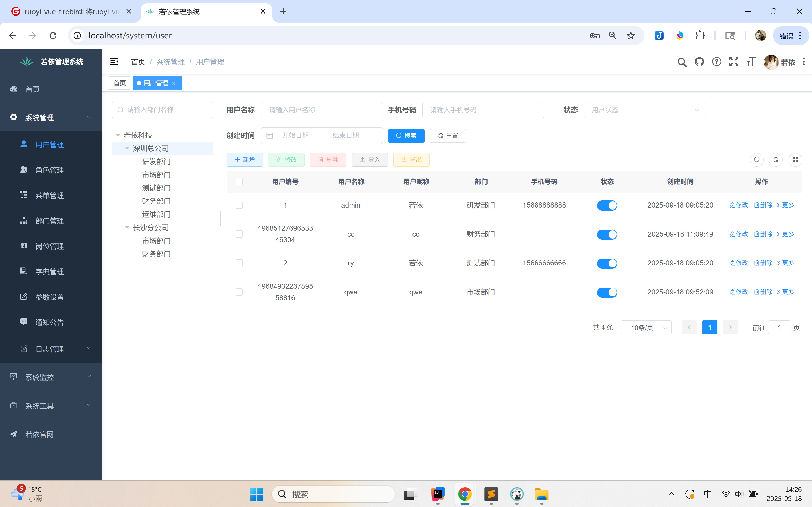This screenshot has height=507, width=812.
Task: Refresh the user table via circular icon
Action: click(x=775, y=160)
